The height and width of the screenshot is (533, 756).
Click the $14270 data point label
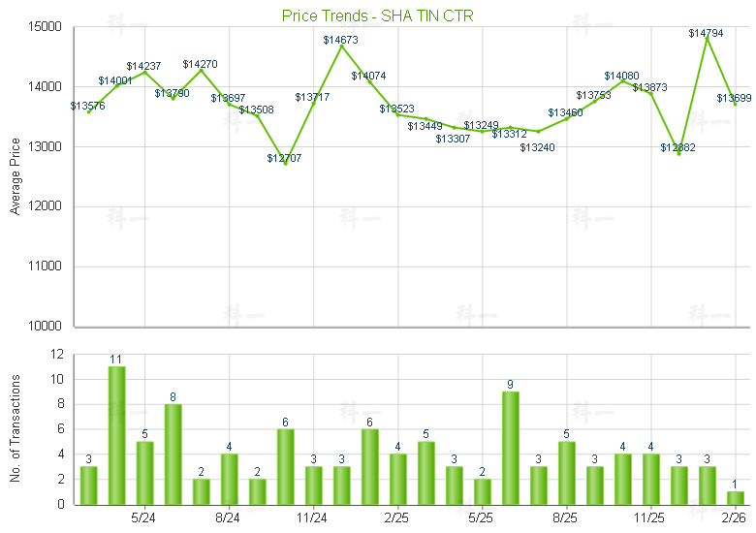tap(200, 64)
